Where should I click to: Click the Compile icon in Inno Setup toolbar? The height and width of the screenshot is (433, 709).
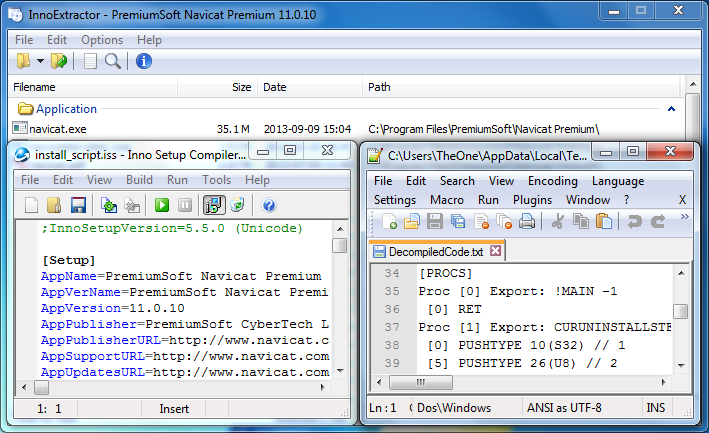coord(109,205)
